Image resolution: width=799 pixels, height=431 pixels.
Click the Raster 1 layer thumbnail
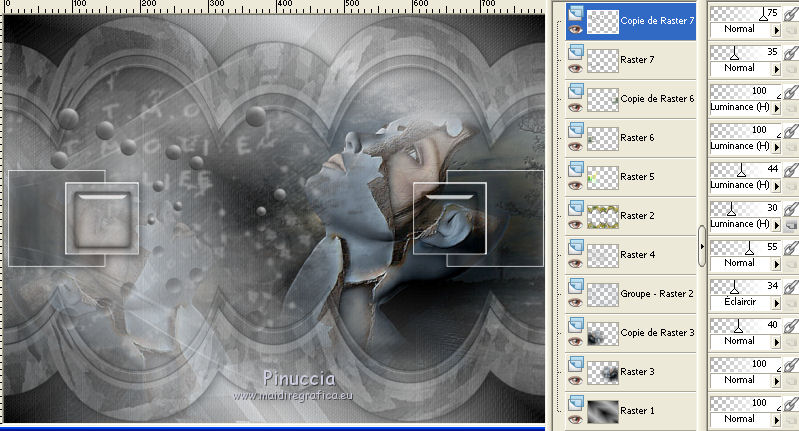point(602,411)
